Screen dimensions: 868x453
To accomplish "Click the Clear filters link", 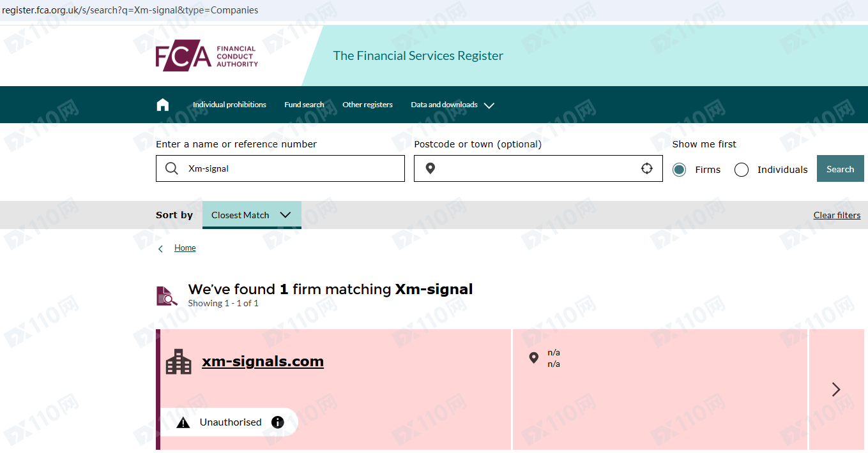I will pyautogui.click(x=837, y=215).
